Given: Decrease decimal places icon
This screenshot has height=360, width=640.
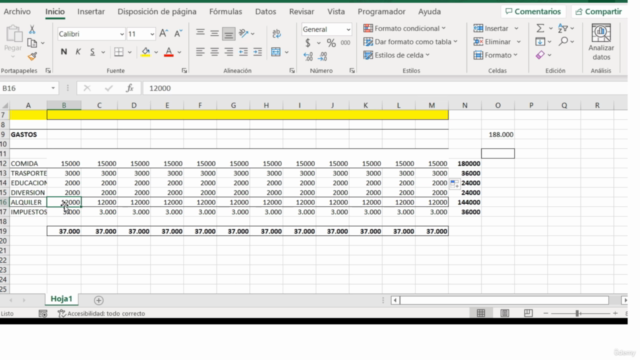Looking at the screenshot, I should [x=322, y=56].
